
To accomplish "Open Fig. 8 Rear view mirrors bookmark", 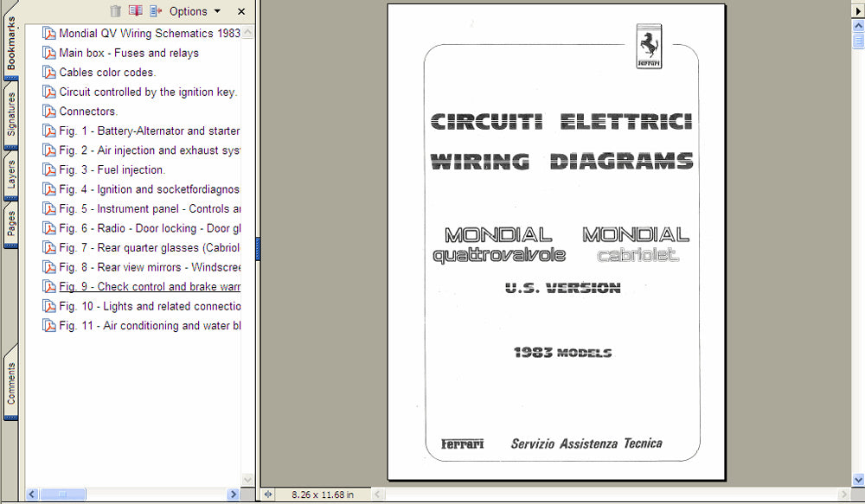I will click(149, 267).
